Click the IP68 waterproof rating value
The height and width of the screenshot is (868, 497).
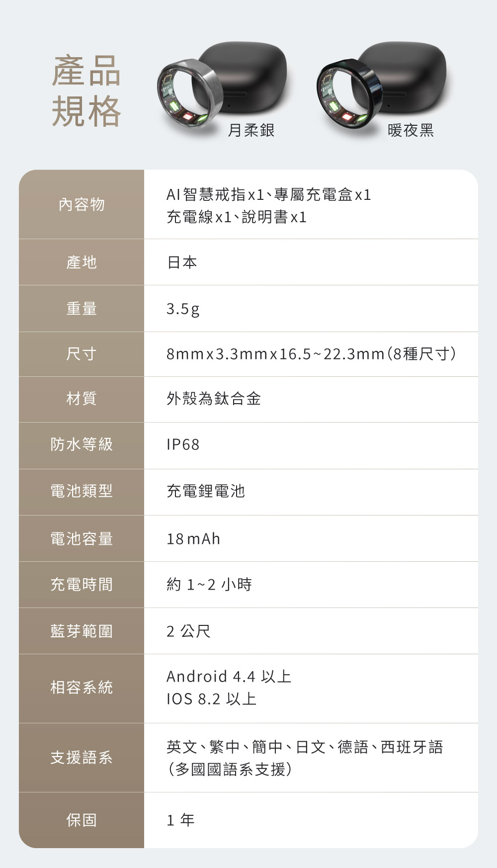coord(183,444)
